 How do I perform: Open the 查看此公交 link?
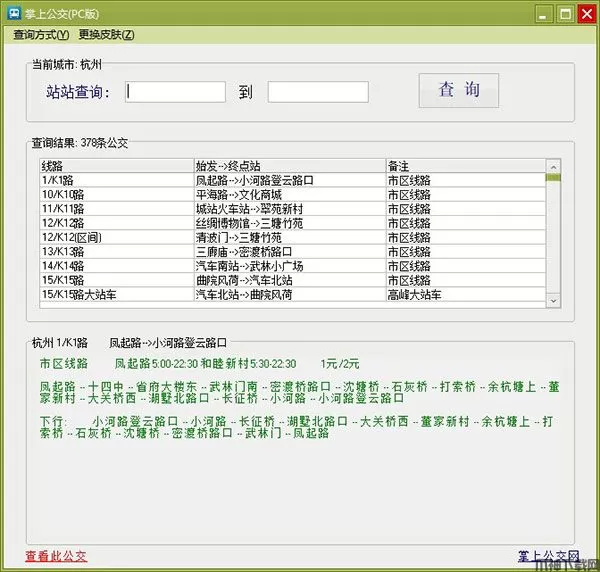(x=56, y=556)
